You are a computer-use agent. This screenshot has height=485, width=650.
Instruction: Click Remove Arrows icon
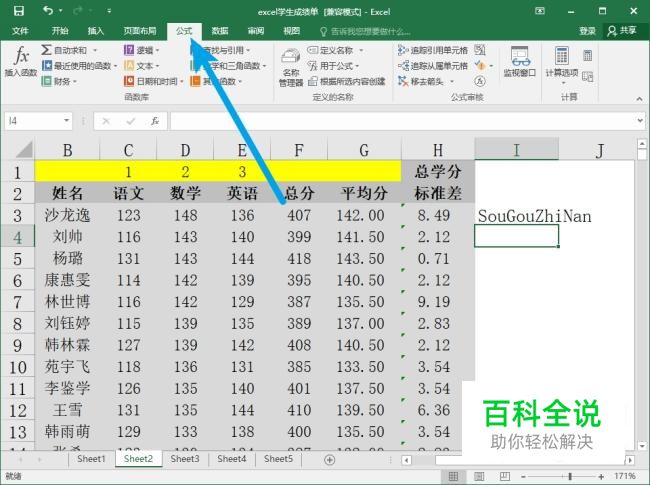[403, 81]
